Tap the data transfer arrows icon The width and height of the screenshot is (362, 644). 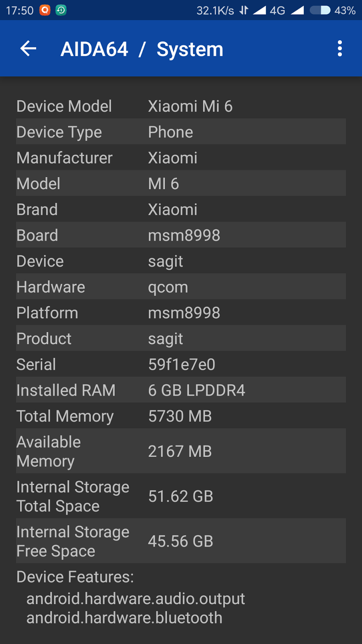pos(244,10)
